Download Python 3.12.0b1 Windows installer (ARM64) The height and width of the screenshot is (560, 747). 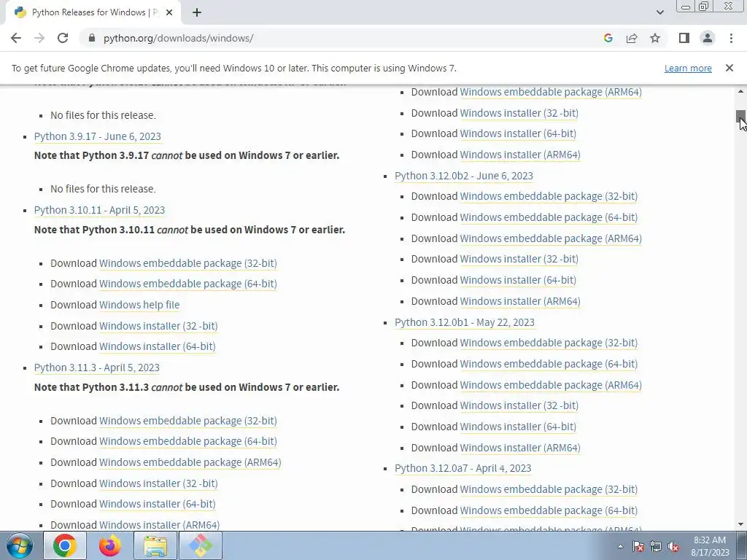pyautogui.click(x=519, y=448)
